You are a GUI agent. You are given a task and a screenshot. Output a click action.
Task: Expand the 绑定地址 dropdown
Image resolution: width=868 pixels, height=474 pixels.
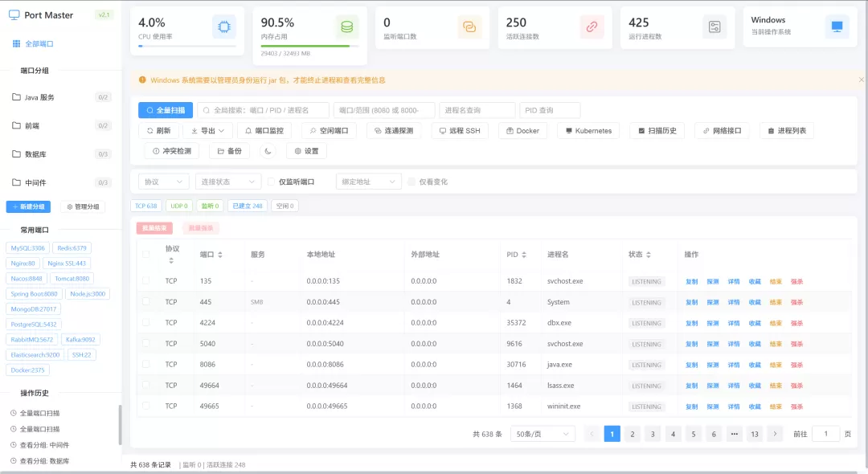click(x=369, y=182)
